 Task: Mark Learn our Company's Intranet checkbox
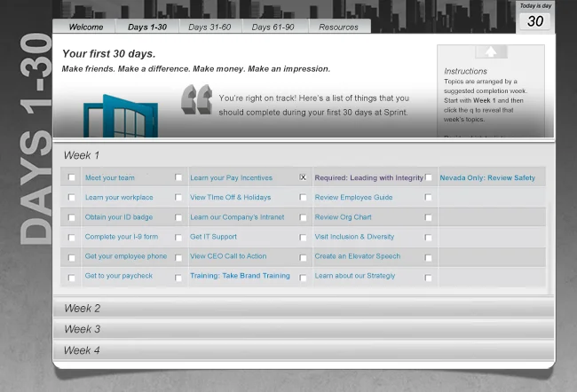click(x=178, y=217)
